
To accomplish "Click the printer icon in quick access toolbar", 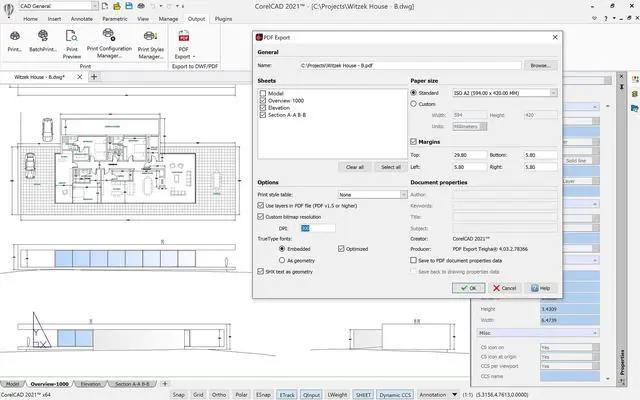I will tap(141, 6).
